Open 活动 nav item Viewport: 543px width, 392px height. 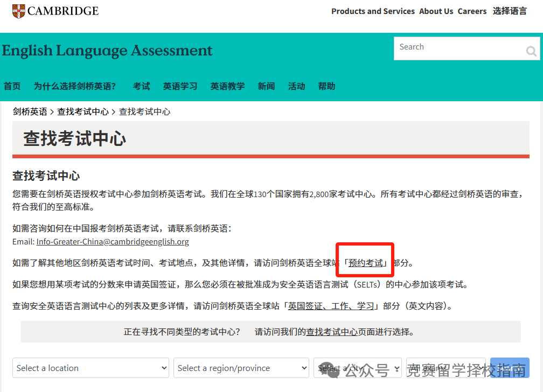(x=296, y=86)
